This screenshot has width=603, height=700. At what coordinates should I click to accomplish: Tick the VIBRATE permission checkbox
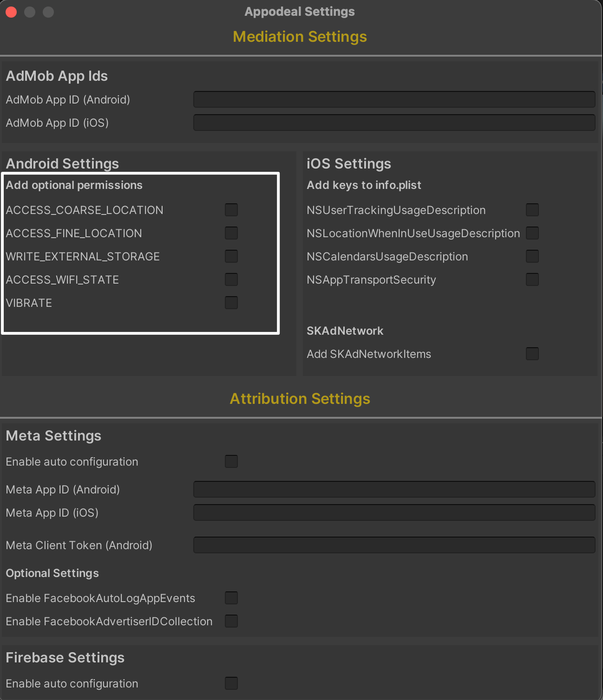(x=231, y=303)
